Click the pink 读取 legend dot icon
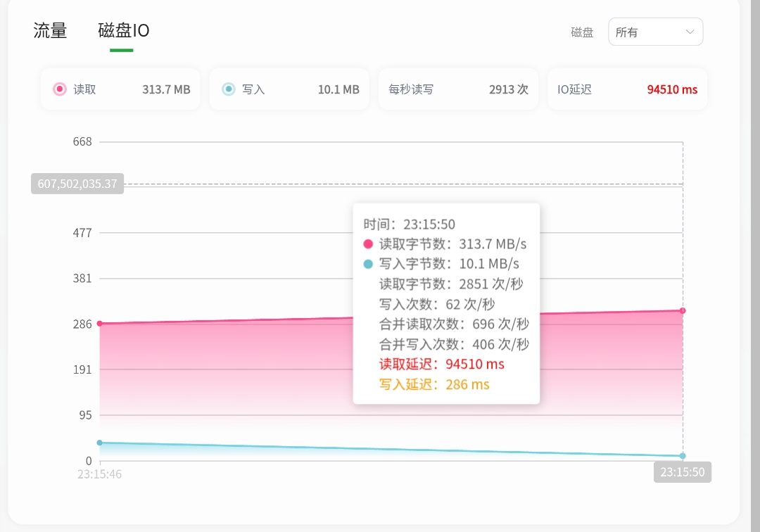The width and height of the screenshot is (760, 532). point(60,89)
